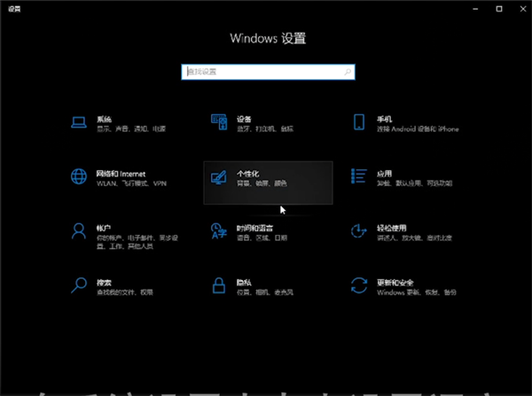This screenshot has width=532, height=396.
Task: Click the 搜索 magnifying glass icon
Action: tap(79, 285)
